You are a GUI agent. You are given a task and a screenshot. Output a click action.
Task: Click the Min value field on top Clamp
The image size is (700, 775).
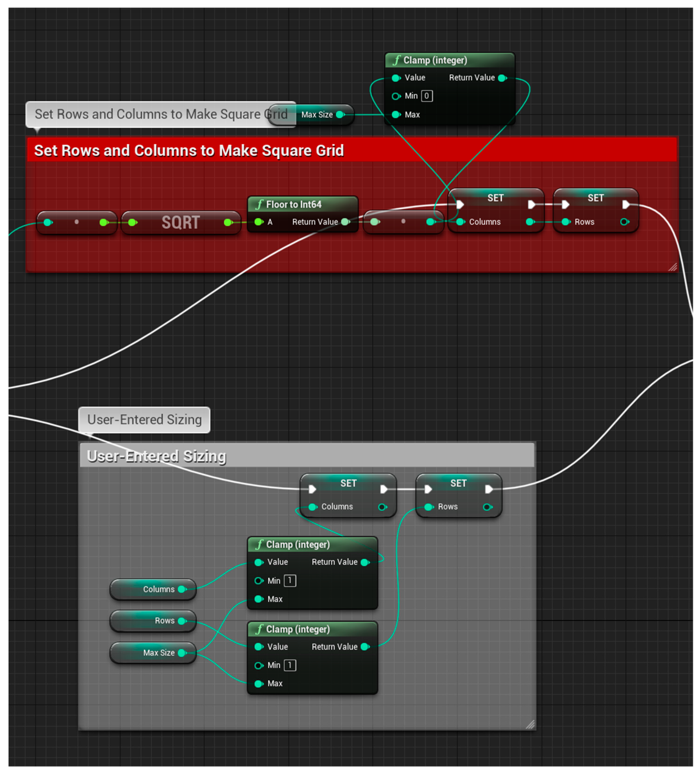click(x=427, y=96)
